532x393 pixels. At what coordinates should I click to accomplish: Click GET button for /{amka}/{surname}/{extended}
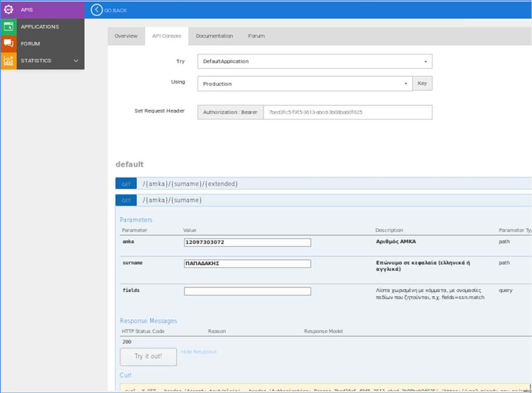point(126,184)
